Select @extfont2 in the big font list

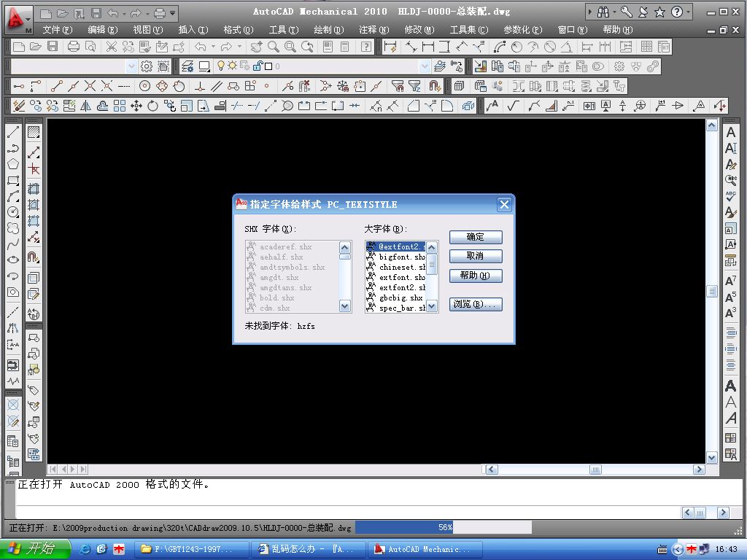pos(396,246)
